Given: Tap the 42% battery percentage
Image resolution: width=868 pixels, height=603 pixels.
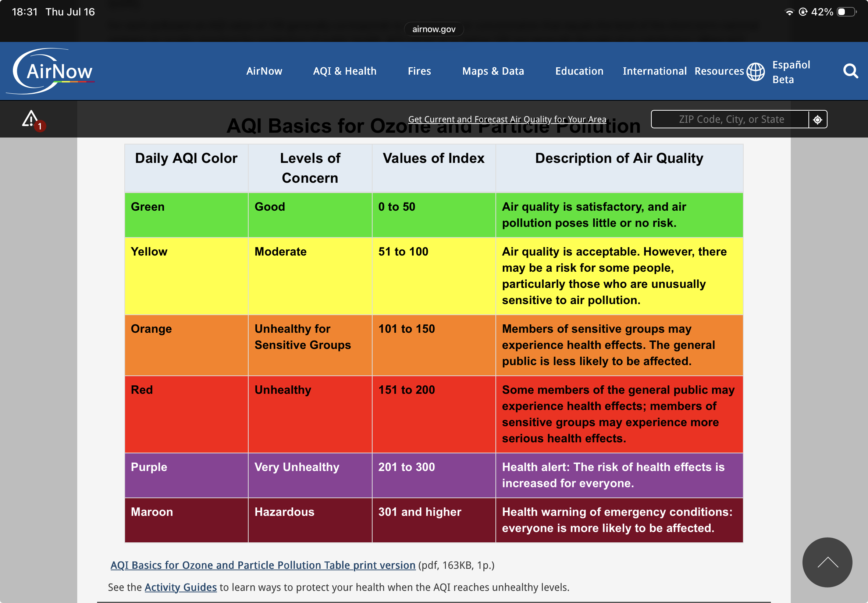Looking at the screenshot, I should click(822, 12).
